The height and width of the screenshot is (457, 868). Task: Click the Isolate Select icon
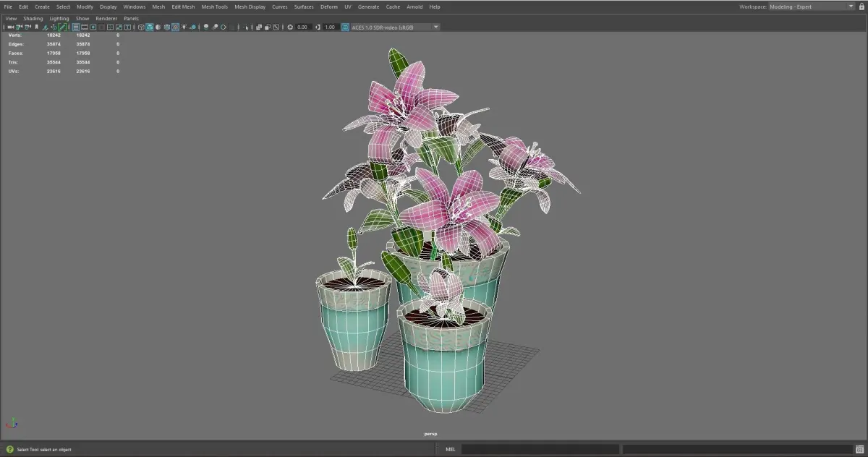click(x=246, y=27)
